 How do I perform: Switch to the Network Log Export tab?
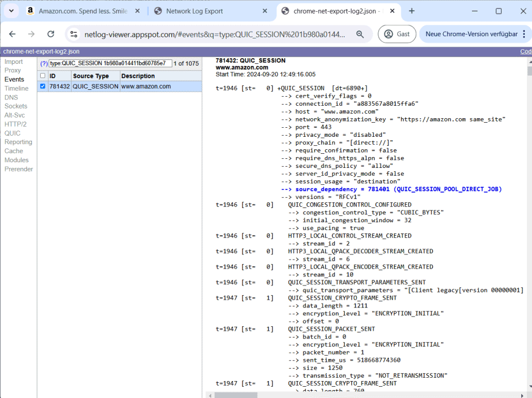click(194, 11)
